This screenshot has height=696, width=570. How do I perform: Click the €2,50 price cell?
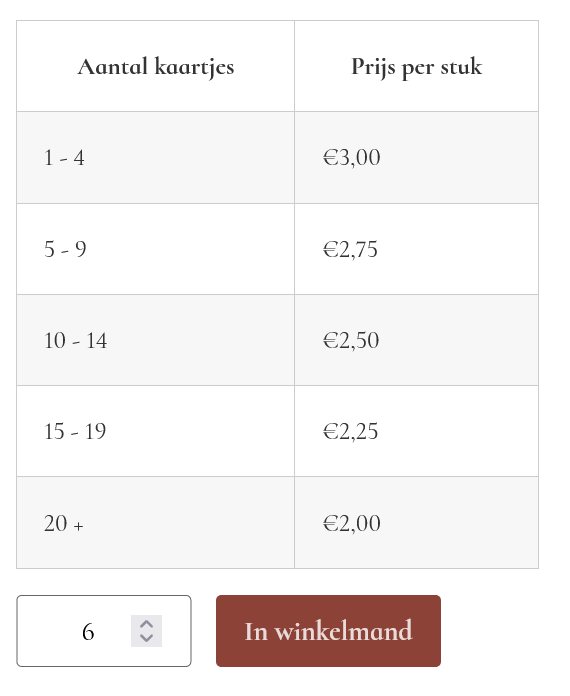point(416,340)
